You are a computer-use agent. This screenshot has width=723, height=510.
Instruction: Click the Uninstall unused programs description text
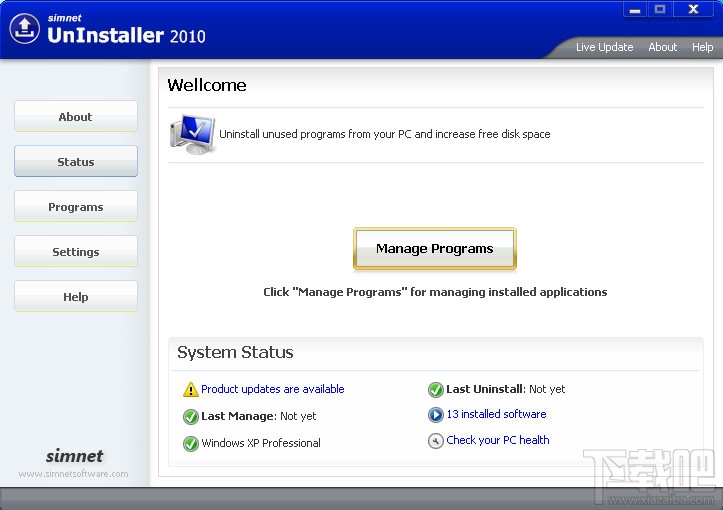(x=385, y=134)
